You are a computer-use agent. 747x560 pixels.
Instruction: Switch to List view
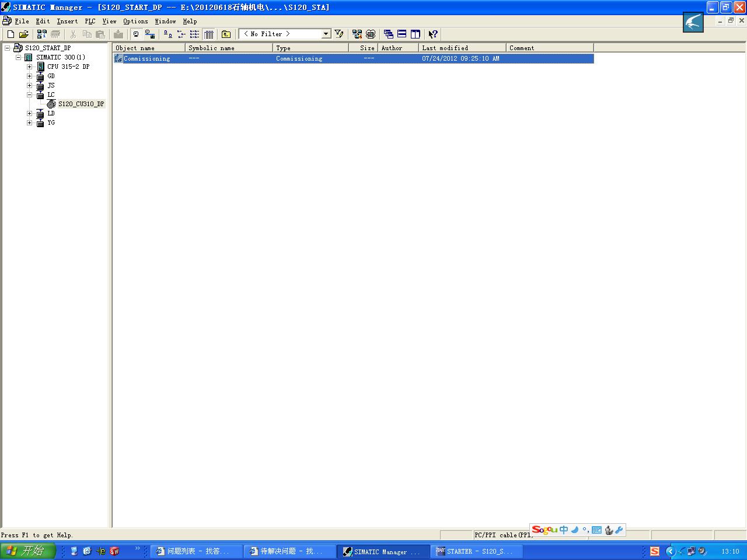195,34
